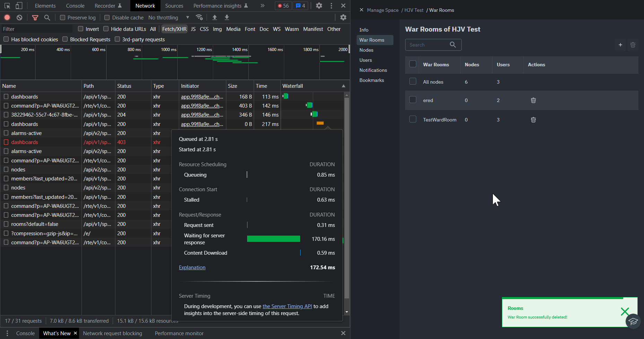644x339 pixels.
Task: Open the drawer three-dot menu
Action: (7, 333)
